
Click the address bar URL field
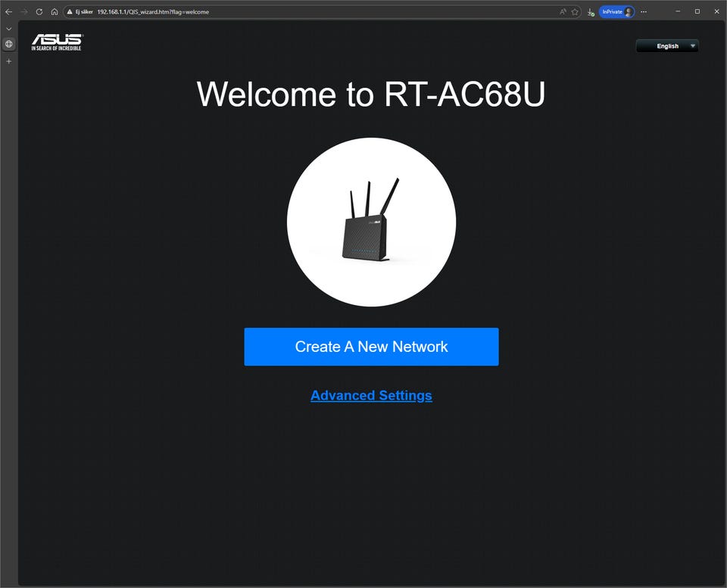click(x=303, y=12)
